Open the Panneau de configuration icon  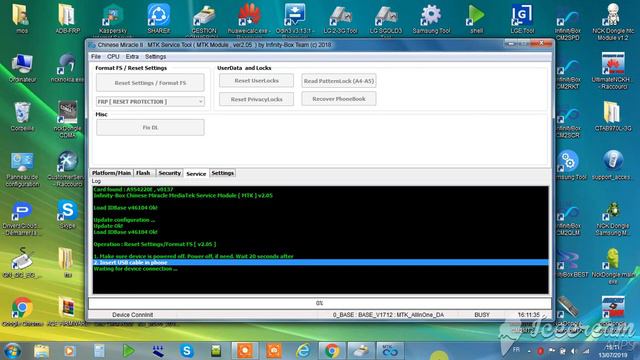[x=22, y=169]
